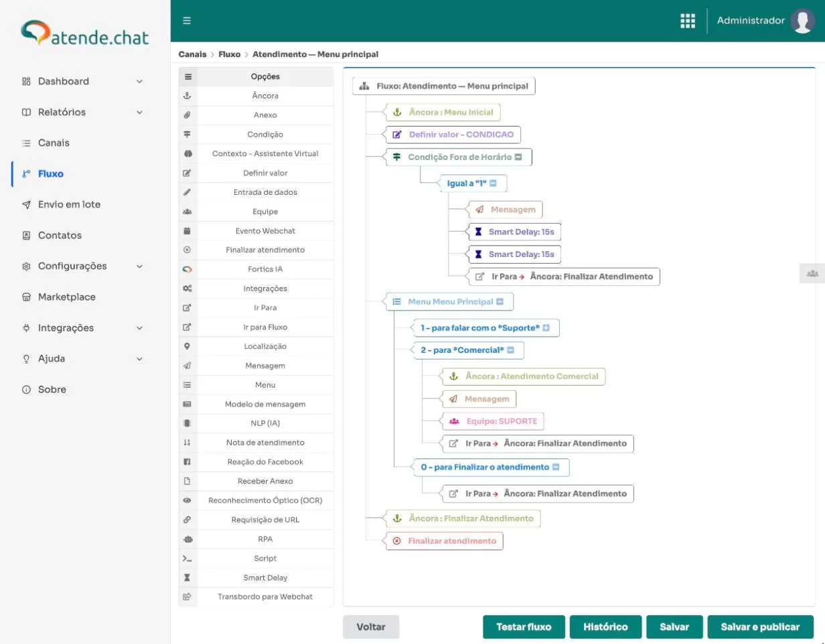Open Envio em lote in the sidebar

coord(69,205)
